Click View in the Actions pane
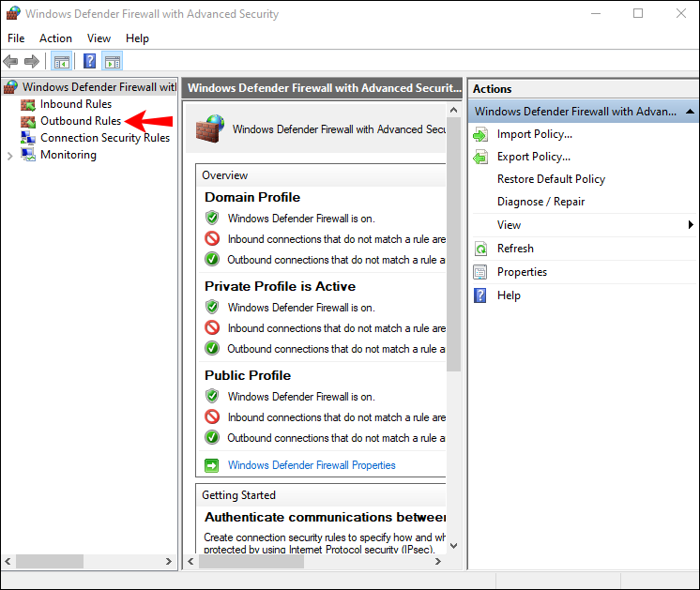 point(509,225)
